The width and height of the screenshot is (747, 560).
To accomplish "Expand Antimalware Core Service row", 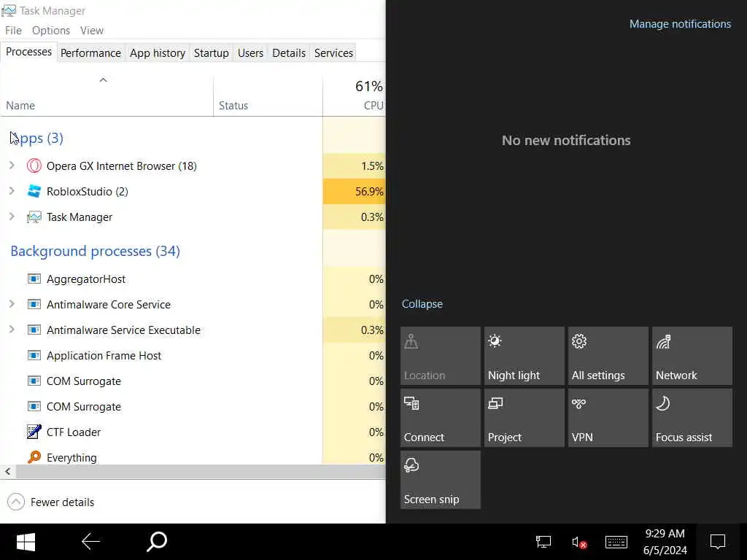I will (x=12, y=304).
